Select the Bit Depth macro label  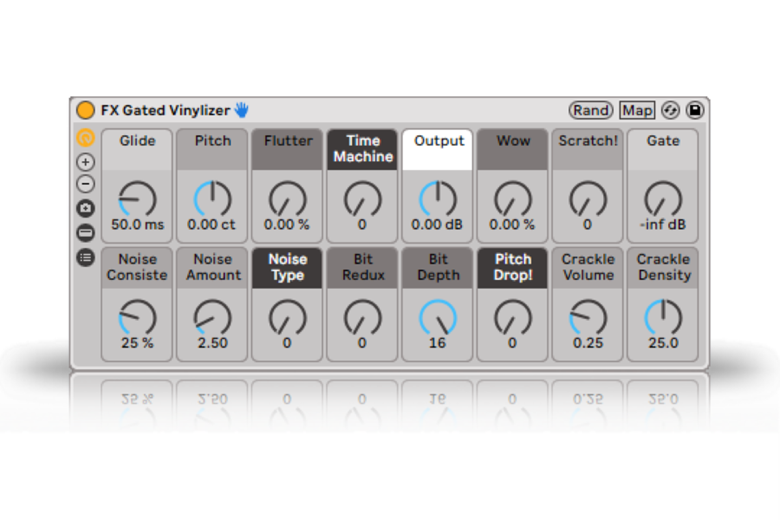[x=438, y=268]
